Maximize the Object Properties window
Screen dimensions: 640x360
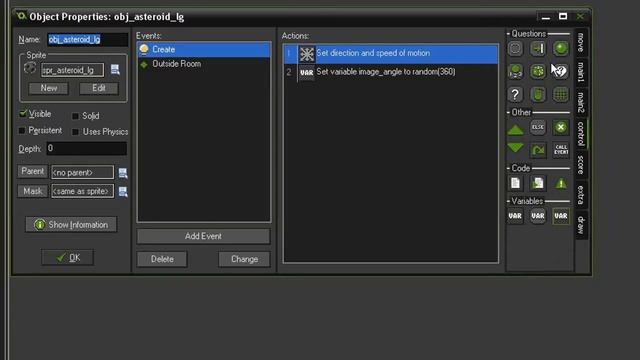pos(563,16)
